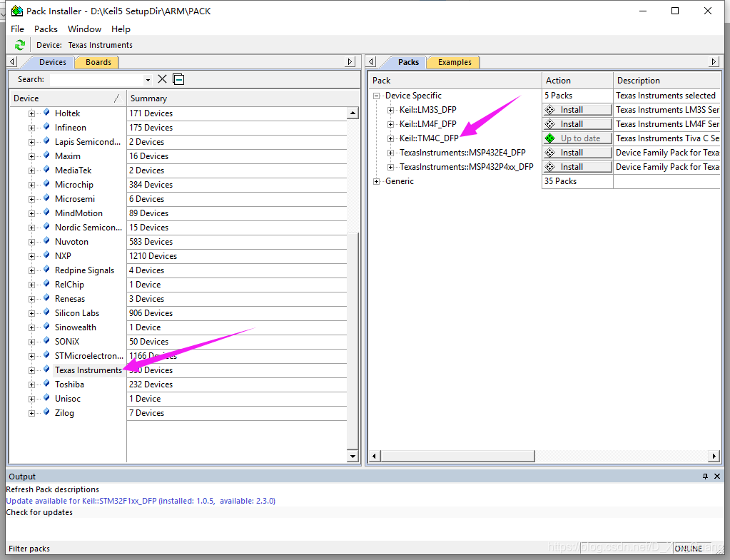Expand the Keil::LM3S_DFP pack
Viewport: 730px width, 560px height.
coord(390,111)
